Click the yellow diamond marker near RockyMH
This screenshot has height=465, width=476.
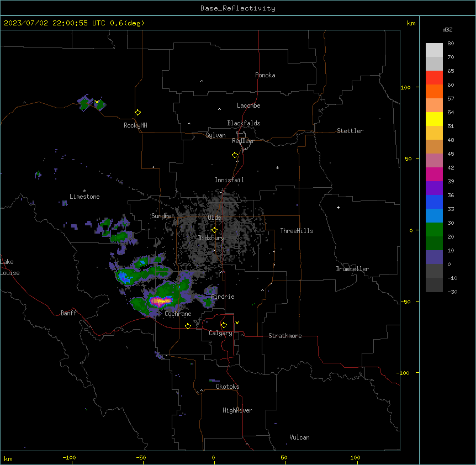coord(138,113)
